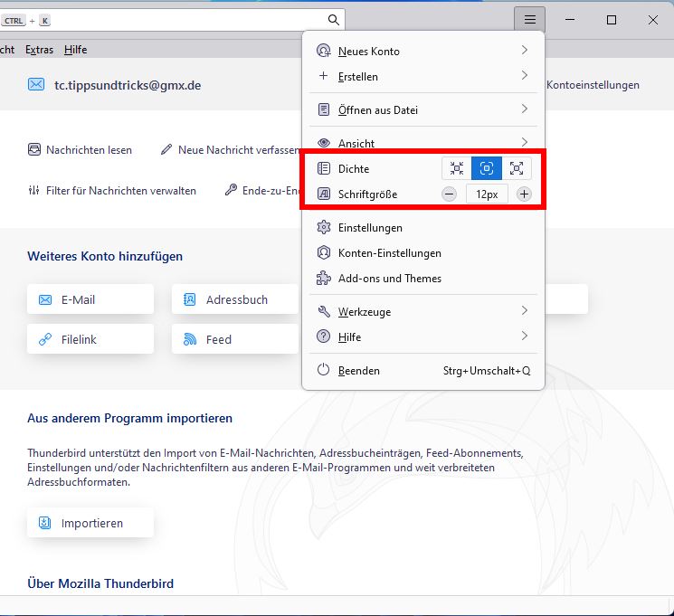Click the Filelink button
Screen dimensions: 674x616
point(90,339)
